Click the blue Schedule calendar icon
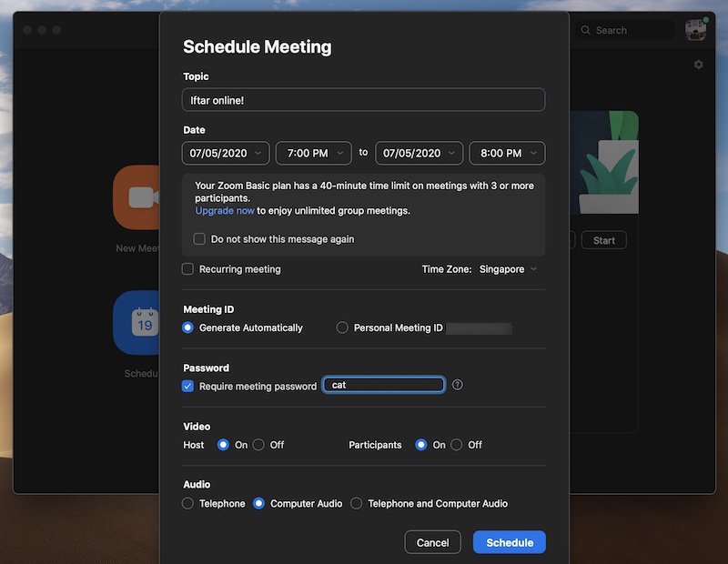 136,323
